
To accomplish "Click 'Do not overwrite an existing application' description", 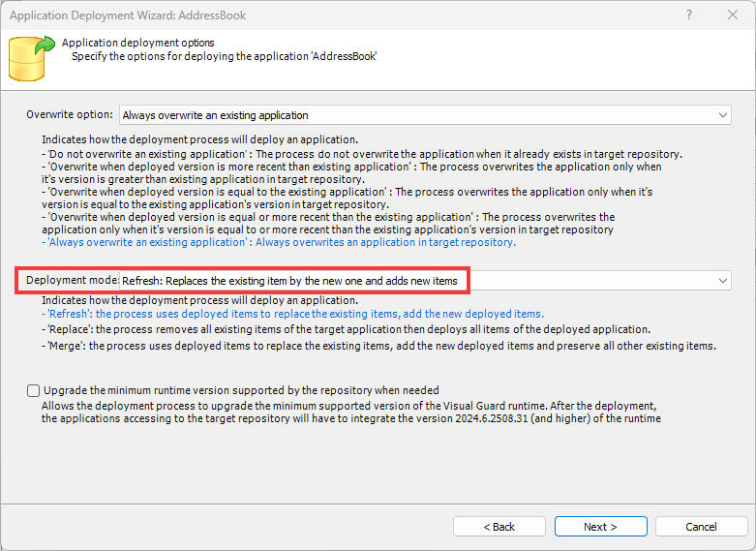I will (362, 154).
